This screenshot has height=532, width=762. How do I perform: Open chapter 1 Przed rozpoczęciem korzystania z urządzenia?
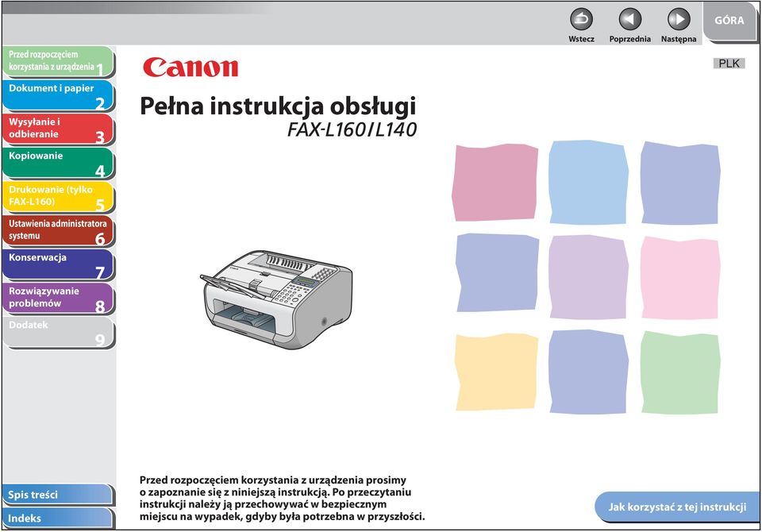point(58,62)
